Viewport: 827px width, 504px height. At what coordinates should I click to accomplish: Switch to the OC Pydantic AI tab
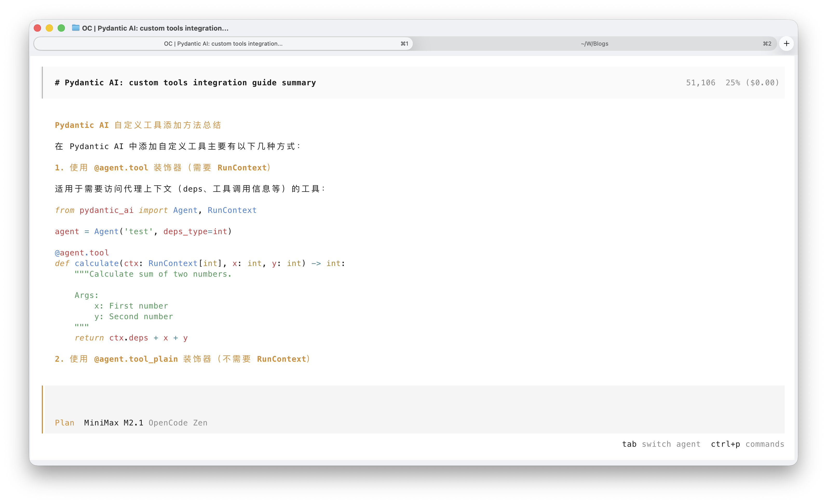[x=223, y=44]
